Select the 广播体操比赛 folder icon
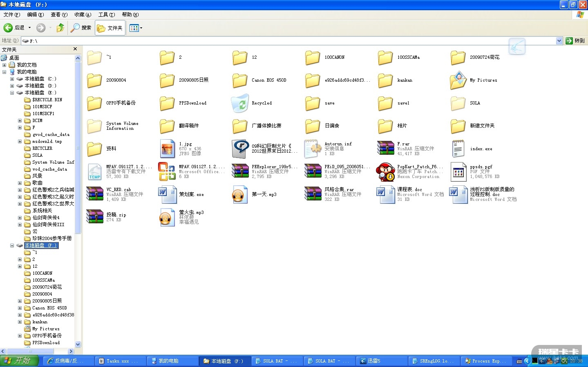 (x=240, y=126)
